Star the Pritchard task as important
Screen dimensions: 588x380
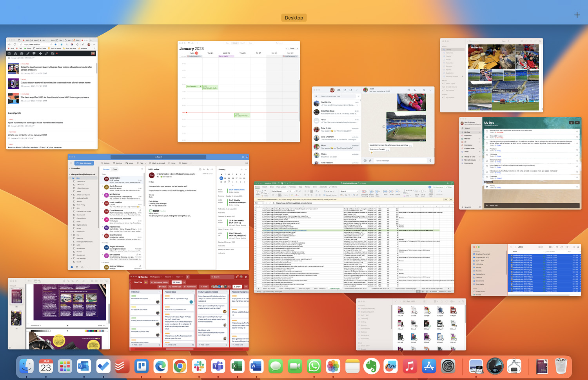point(577,150)
